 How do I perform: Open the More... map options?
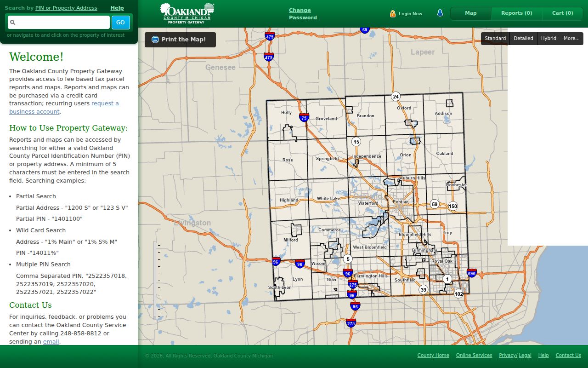click(x=571, y=39)
